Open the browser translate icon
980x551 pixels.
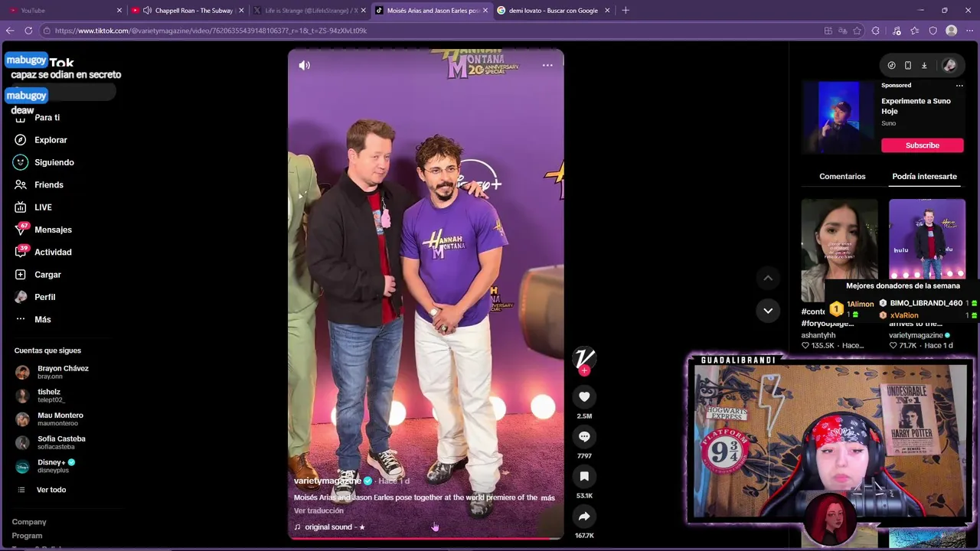tap(842, 31)
